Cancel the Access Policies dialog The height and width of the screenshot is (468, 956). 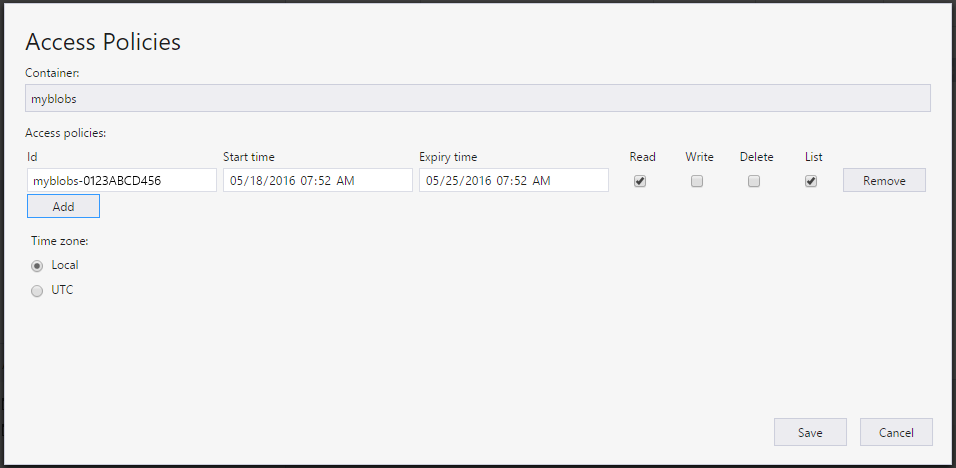pyautogui.click(x=896, y=432)
